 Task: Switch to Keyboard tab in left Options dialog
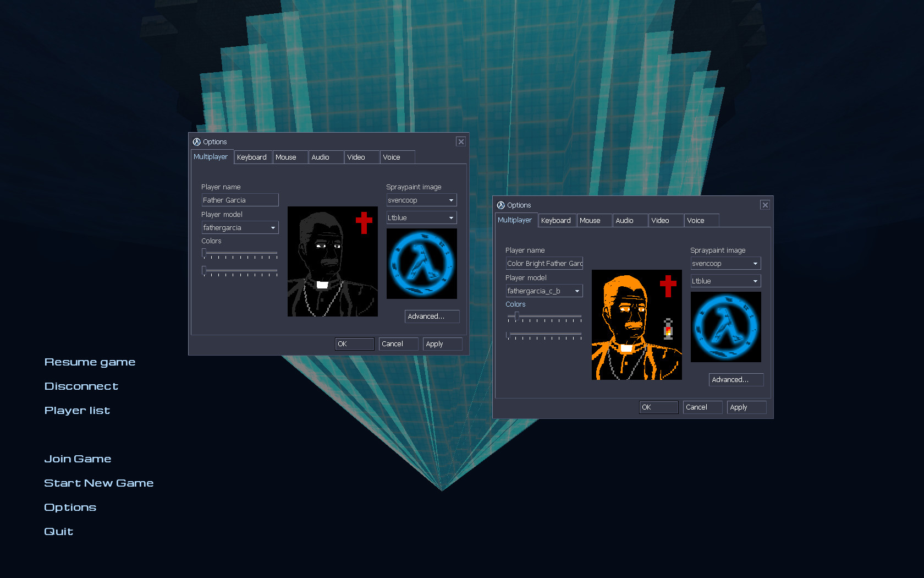pos(252,157)
